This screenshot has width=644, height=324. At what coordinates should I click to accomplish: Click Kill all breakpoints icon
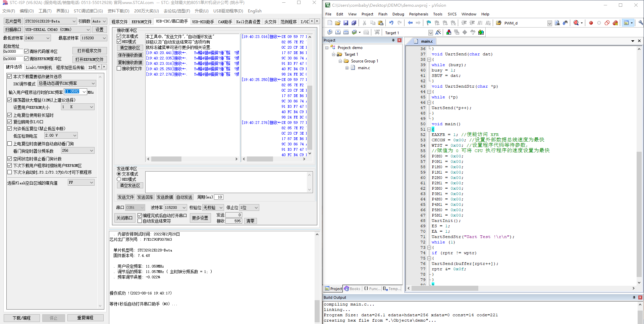click(615, 23)
